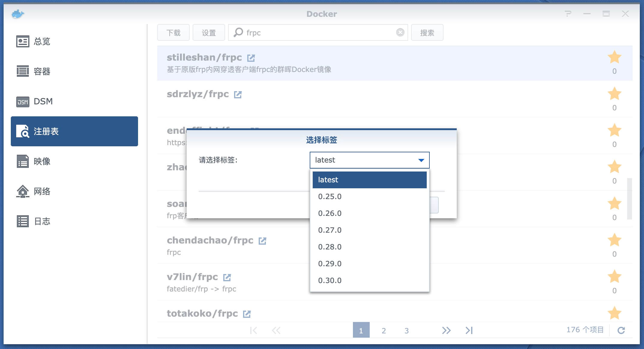Clear the frpc search field
Viewport: 644px width, 349px height.
pyautogui.click(x=400, y=32)
